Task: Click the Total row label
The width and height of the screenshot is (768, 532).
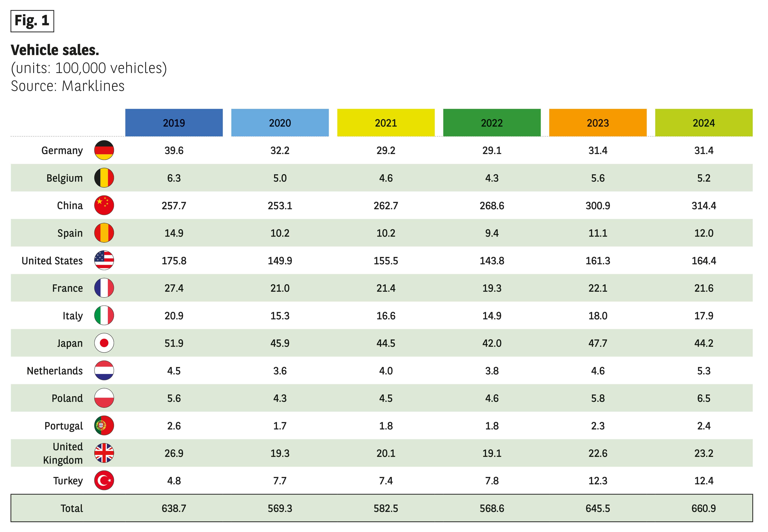Action: pos(72,508)
